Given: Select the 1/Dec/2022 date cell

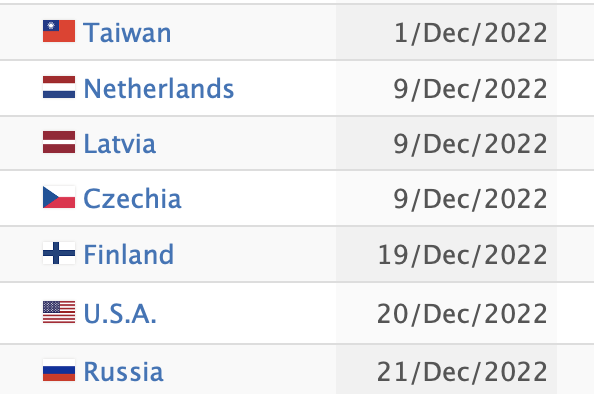Looking at the screenshot, I should tap(446, 32).
